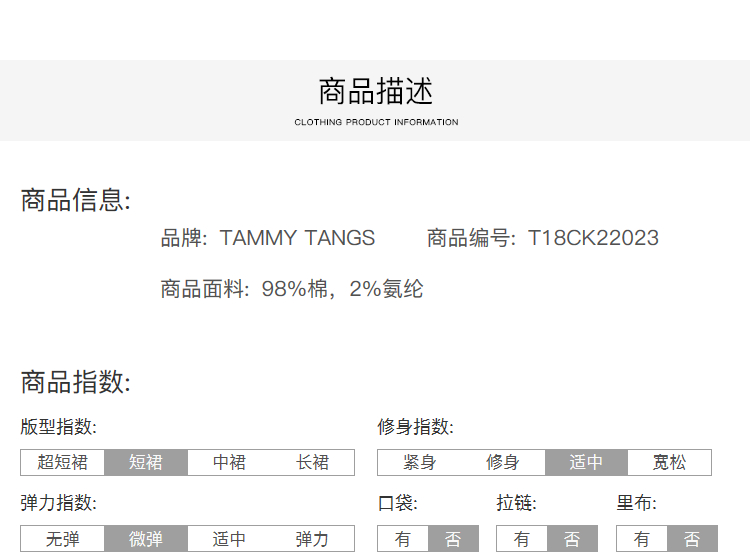
Task: Select the highlighted 微弹 option
Action: pos(146,539)
